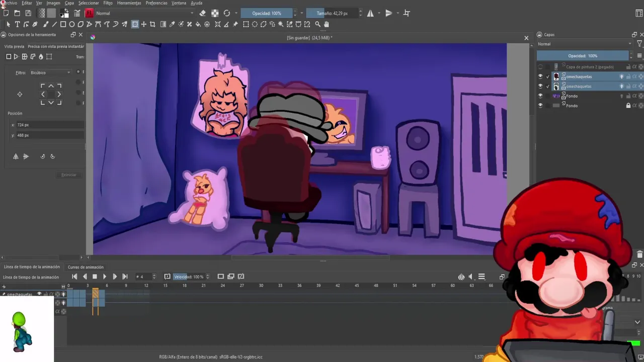
Task: Click the Reiniciar button
Action: point(69,175)
